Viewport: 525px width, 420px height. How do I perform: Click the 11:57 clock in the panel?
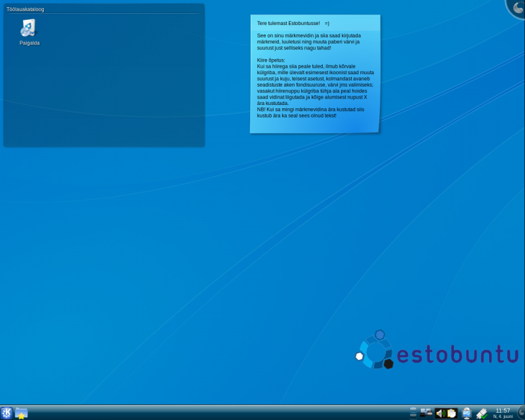(503, 411)
